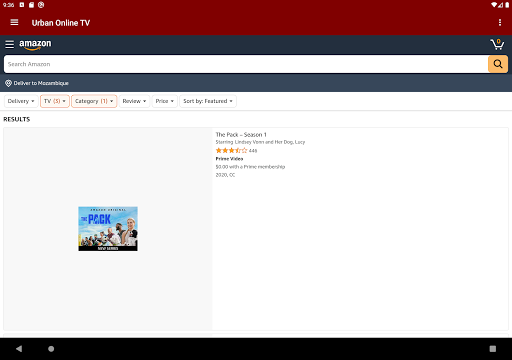Viewport: 512px width, 360px height.
Task: Open the Urban Online TV hamburger menu
Action: click(14, 22)
